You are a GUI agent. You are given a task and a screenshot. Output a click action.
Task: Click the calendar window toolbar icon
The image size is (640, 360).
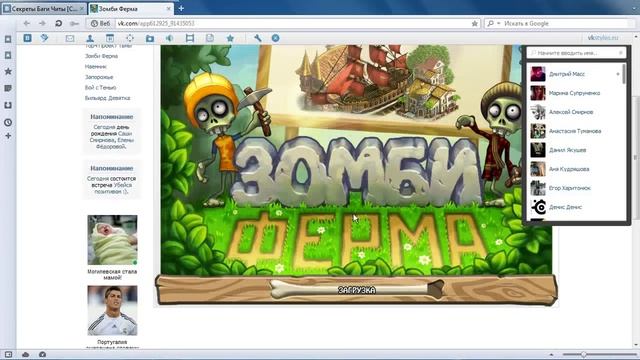tap(110, 38)
